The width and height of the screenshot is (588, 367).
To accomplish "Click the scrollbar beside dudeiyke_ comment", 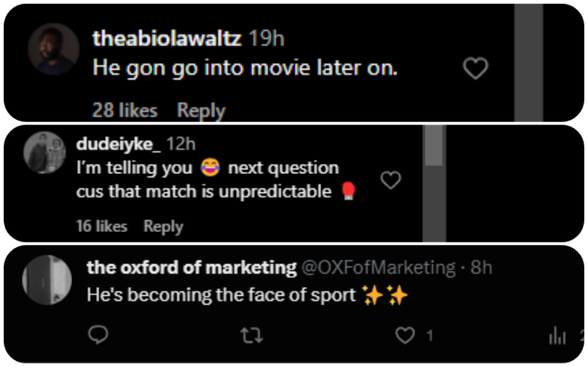I will point(434,183).
